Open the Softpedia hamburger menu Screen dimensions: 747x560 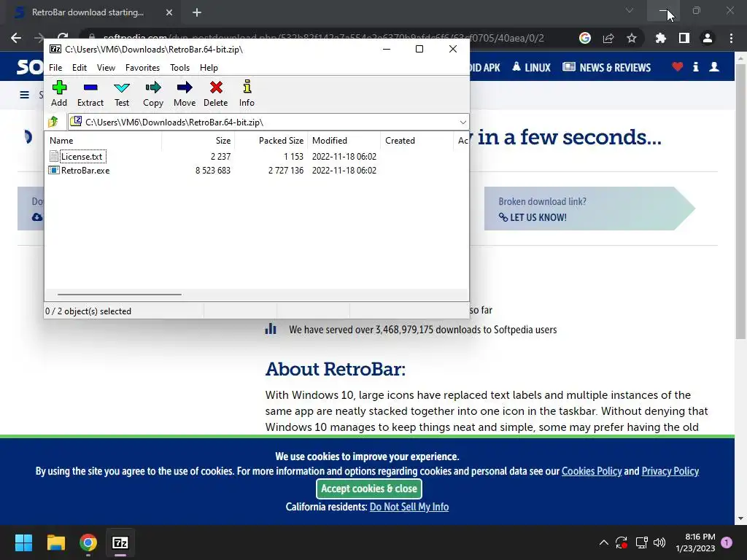point(24,95)
